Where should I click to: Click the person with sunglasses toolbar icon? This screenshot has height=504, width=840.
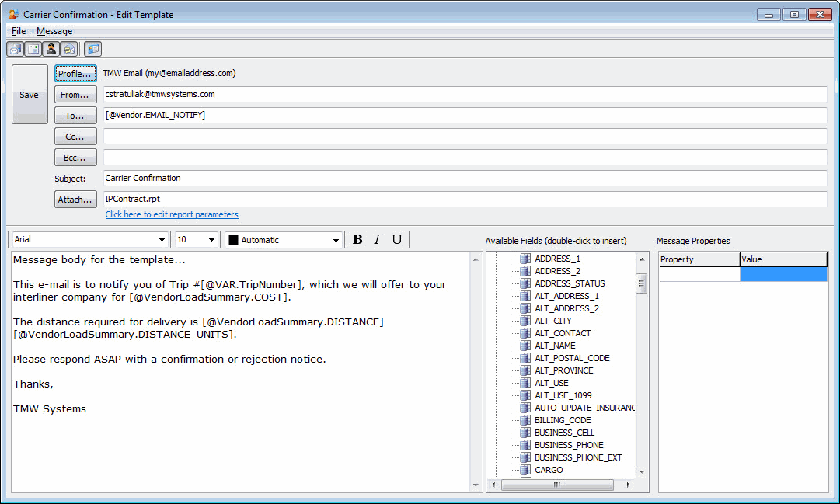point(51,49)
